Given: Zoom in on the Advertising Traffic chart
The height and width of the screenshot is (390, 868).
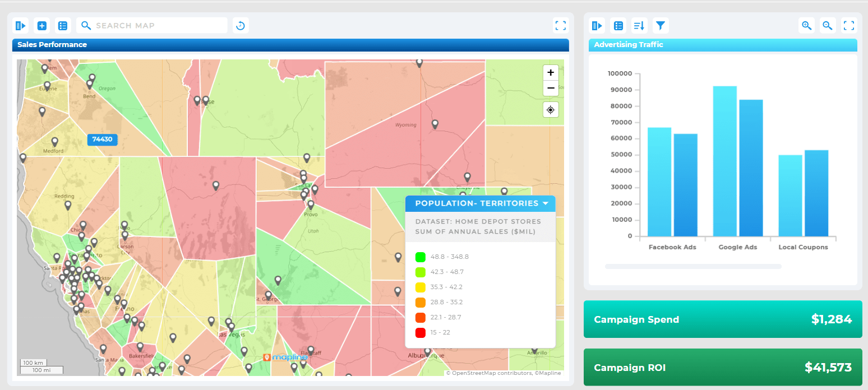Looking at the screenshot, I should 806,25.
